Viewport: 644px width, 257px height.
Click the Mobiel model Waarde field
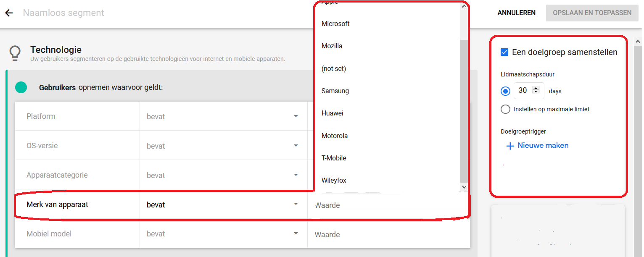(389, 234)
